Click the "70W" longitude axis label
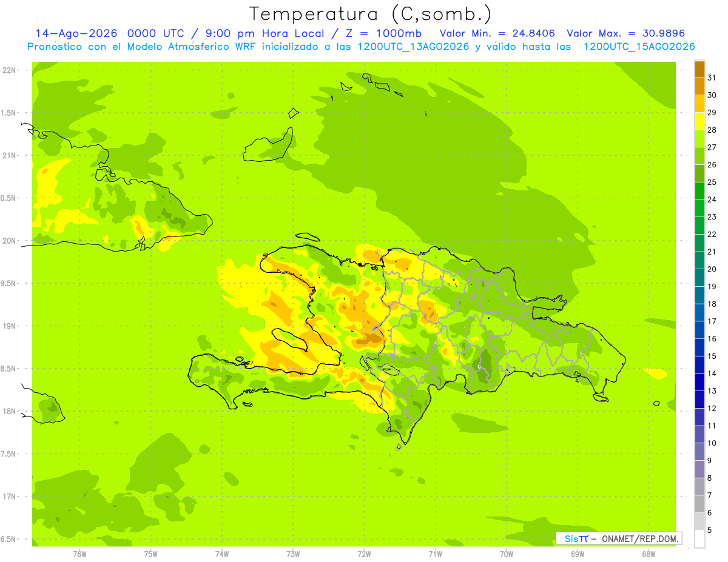The height and width of the screenshot is (562, 728). (x=507, y=554)
